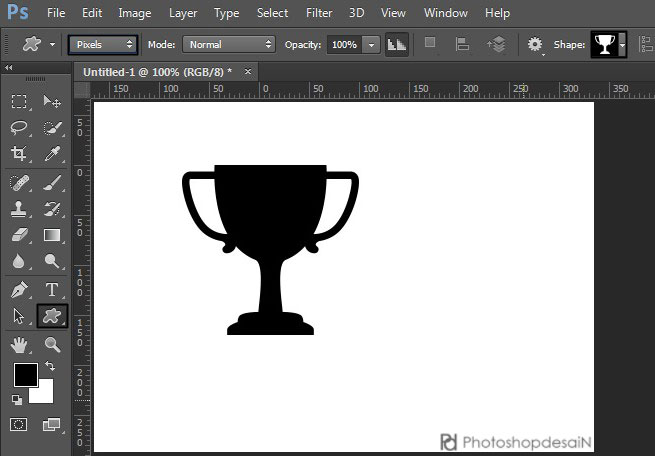Open the Filter menu
The image size is (655, 456).
(319, 13)
